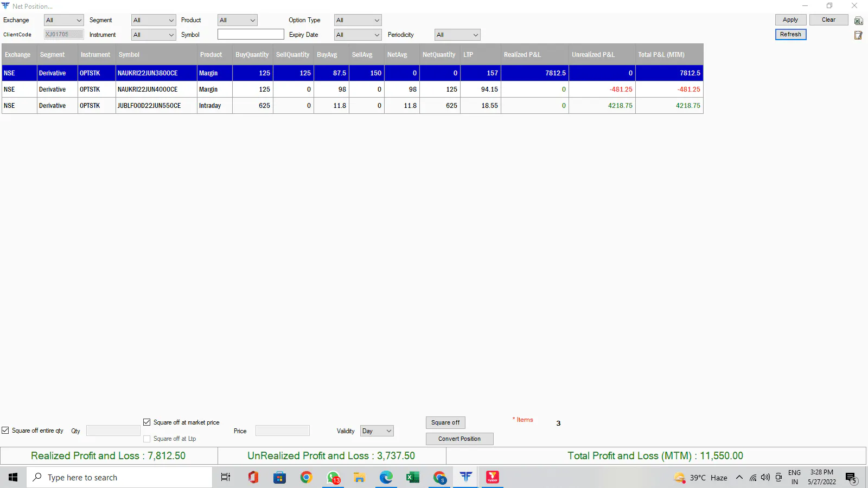Select the JUBLFOOD22JUN550CE symbol cell

(156, 106)
